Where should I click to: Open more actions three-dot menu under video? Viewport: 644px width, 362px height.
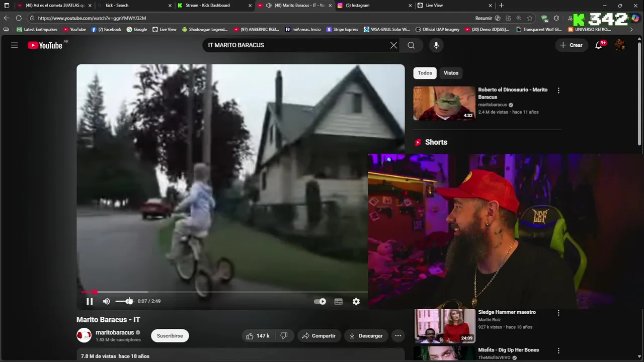398,336
